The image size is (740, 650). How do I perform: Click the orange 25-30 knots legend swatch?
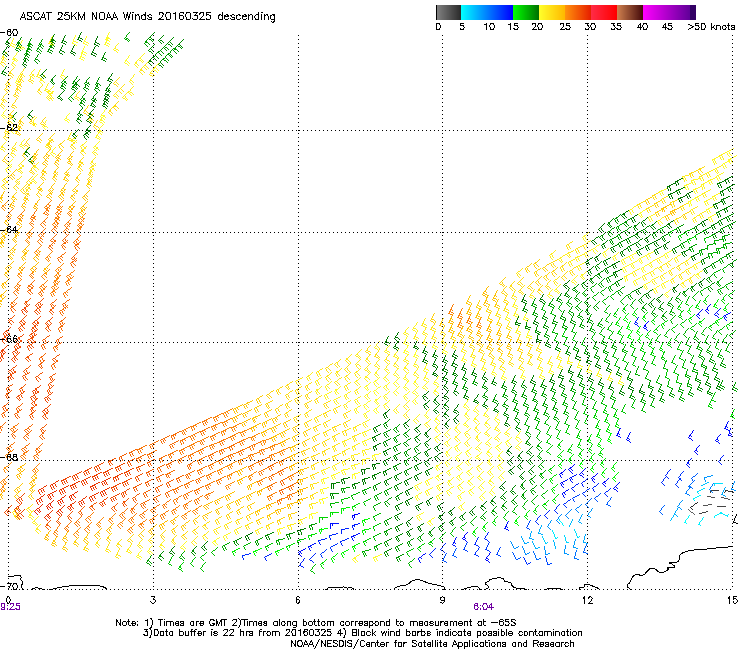(x=578, y=12)
